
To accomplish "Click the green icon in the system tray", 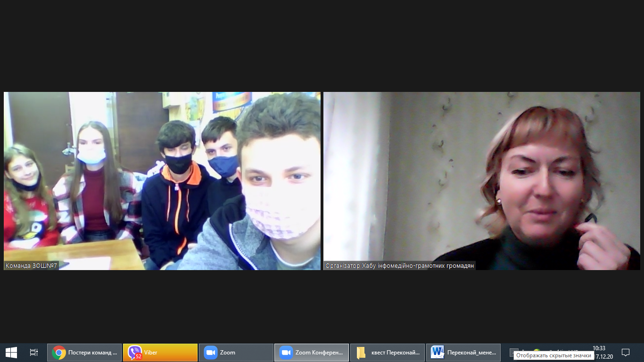I will [537, 351].
